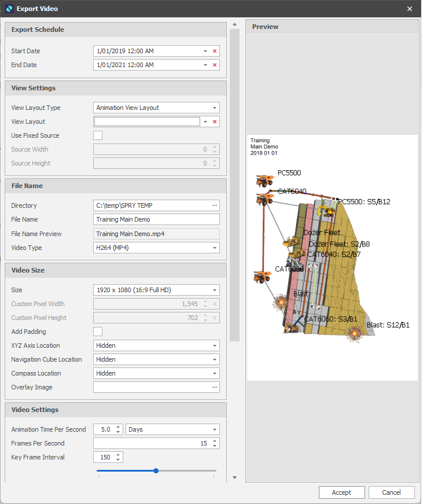
Task: Clear the Start Date with red X
Action: (x=215, y=51)
